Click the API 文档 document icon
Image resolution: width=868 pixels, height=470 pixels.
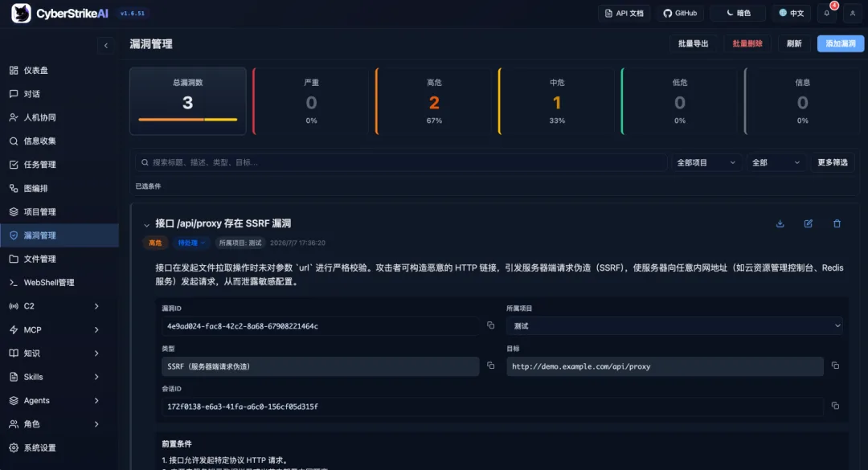pyautogui.click(x=608, y=14)
